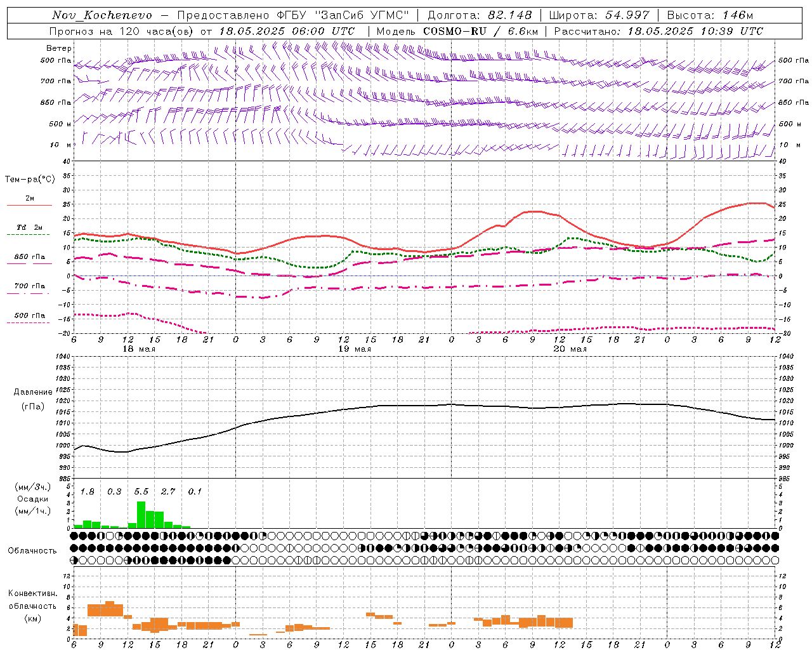Click the solid red 2м legend line

pos(29,206)
